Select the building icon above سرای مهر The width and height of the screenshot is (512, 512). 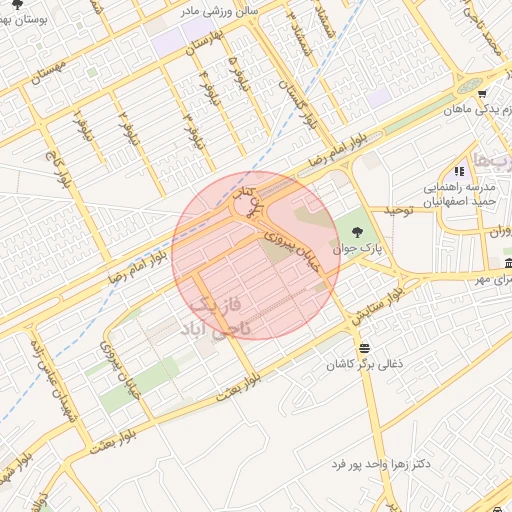[x=509, y=263]
